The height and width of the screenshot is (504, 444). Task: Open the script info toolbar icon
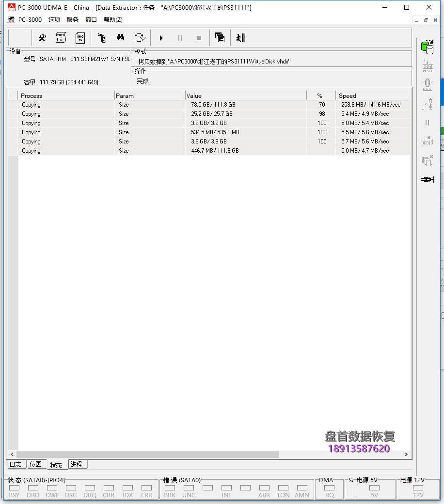pyautogui.click(x=61, y=38)
